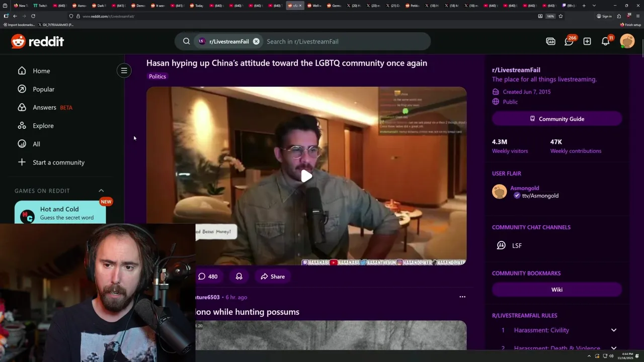Open the Hasan China LGBTQ post title
Viewport: 644px width, 362px height.
[x=287, y=63]
